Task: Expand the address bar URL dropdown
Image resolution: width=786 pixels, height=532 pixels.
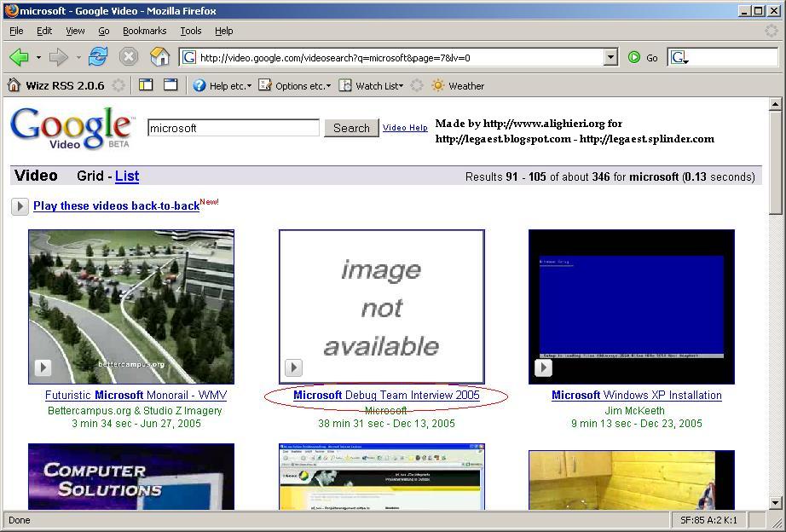Action: click(610, 58)
